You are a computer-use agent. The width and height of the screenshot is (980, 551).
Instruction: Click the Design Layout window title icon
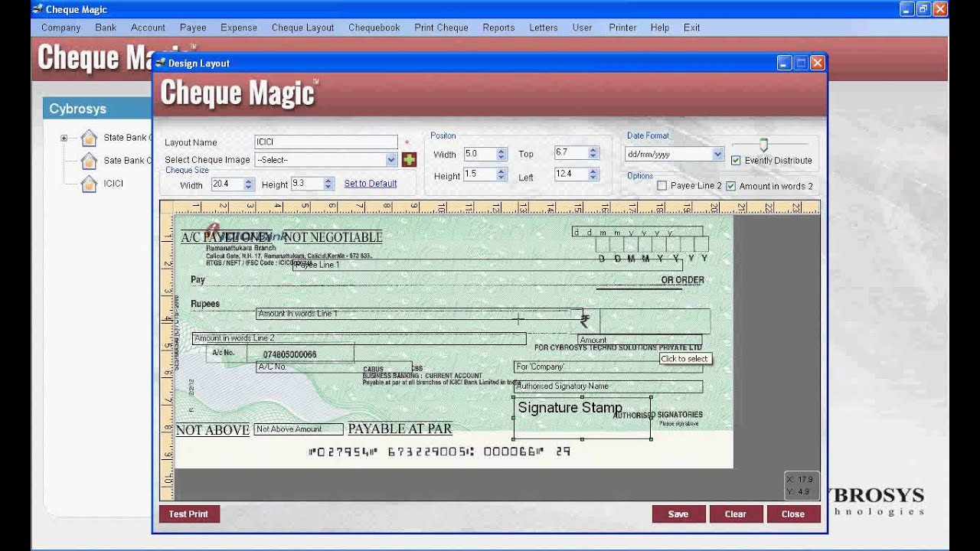pos(160,63)
